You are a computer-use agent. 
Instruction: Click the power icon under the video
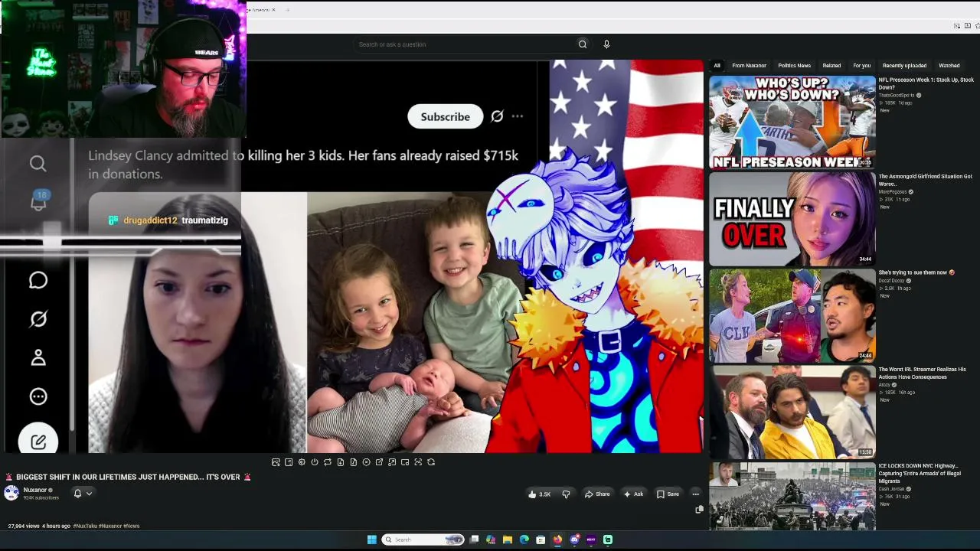(315, 462)
